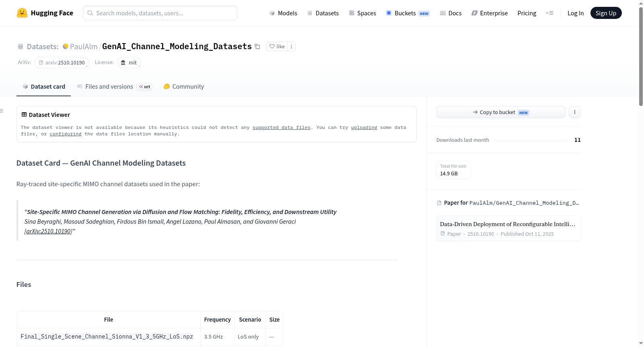Open the PaulAlm user link
The width and height of the screenshot is (644, 347).
coord(84,46)
